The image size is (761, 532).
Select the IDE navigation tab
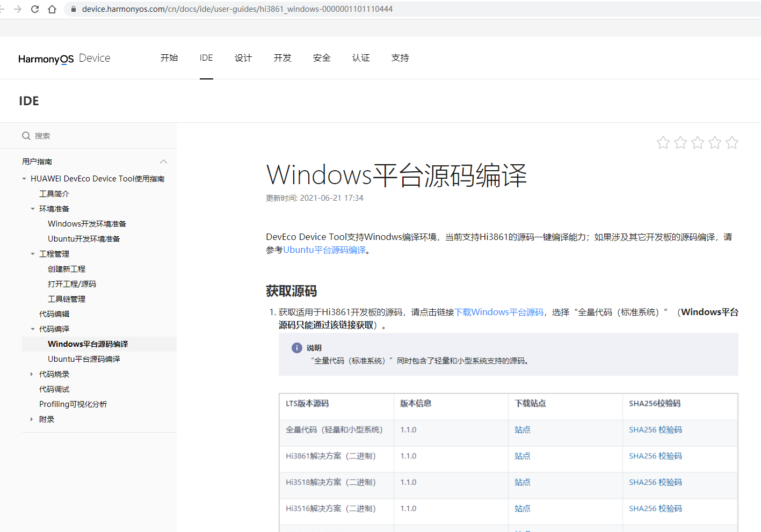click(206, 58)
